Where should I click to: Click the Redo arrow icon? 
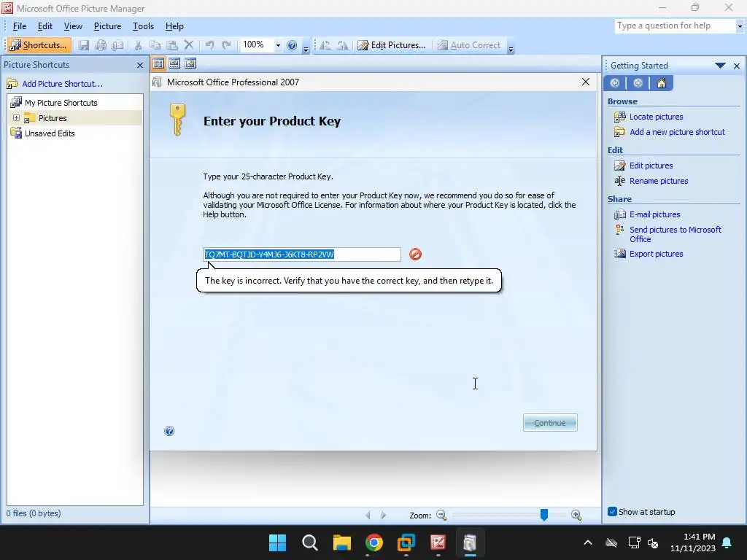coord(226,45)
